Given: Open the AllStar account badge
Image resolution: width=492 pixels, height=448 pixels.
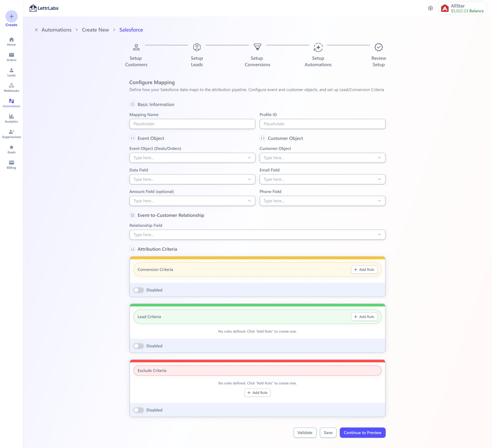Looking at the screenshot, I should pos(462,8).
